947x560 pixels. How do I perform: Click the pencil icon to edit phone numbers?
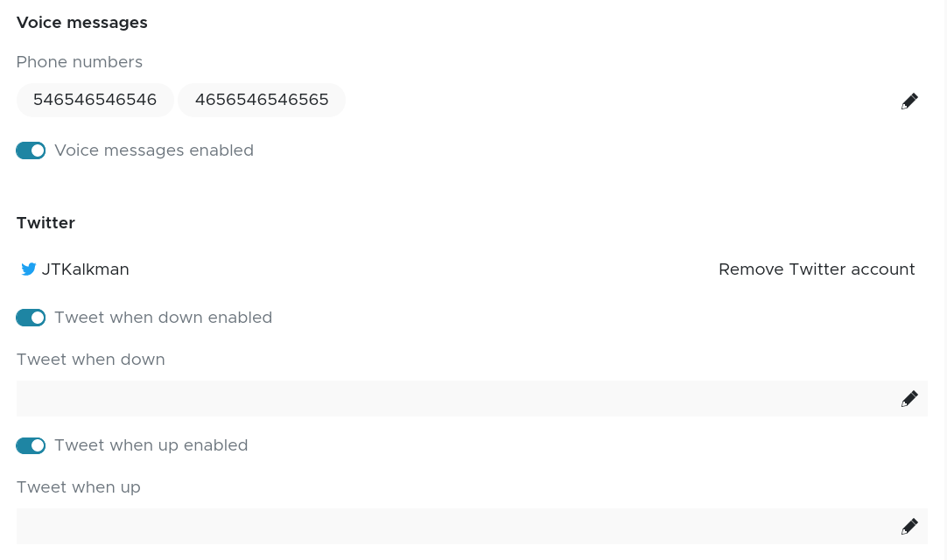point(909,101)
